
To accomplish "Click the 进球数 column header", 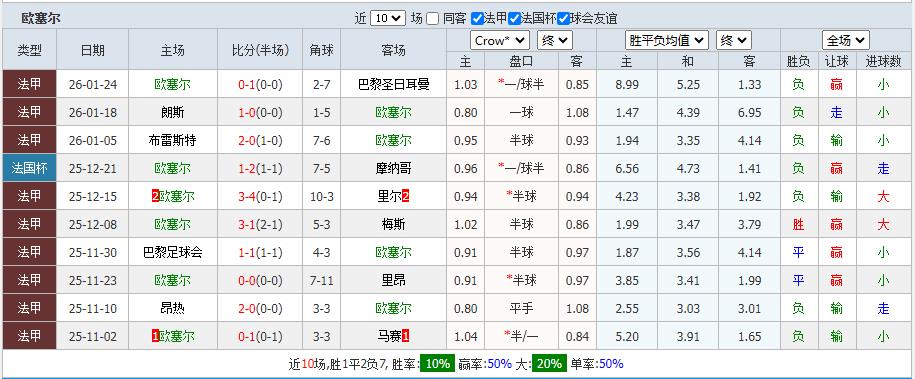I will coord(883,61).
